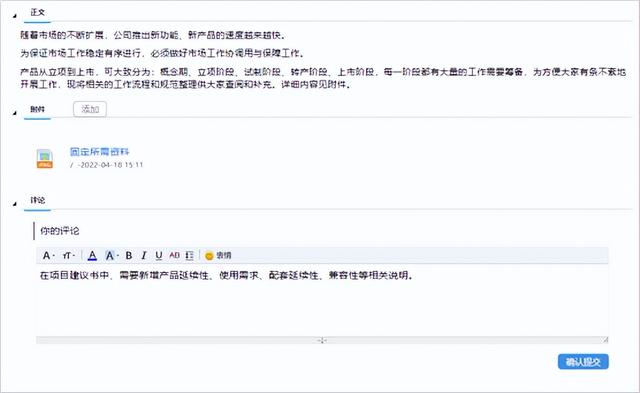Open the text highlight color dropdown

point(111,255)
